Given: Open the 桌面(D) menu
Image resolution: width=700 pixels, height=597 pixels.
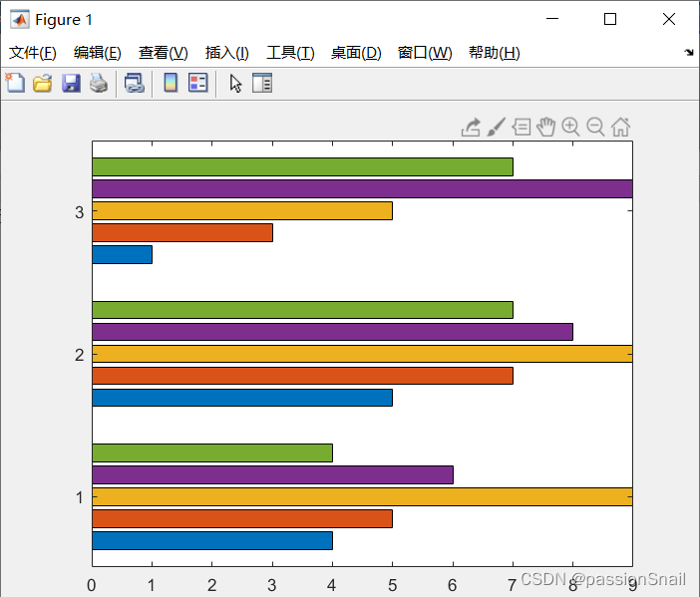Looking at the screenshot, I should 356,53.
